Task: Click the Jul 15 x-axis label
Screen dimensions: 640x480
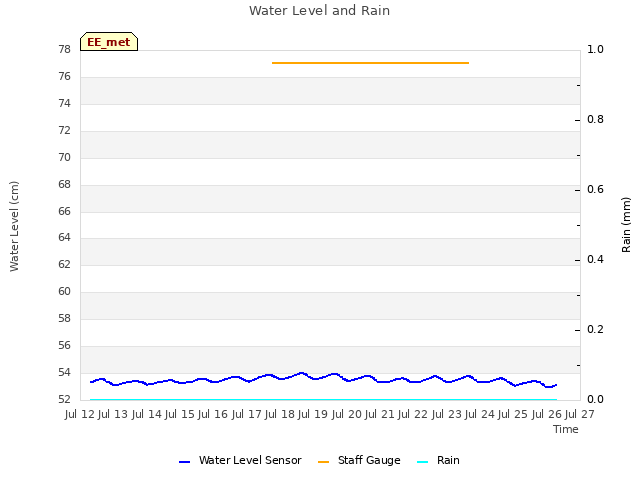Action: coord(180,414)
